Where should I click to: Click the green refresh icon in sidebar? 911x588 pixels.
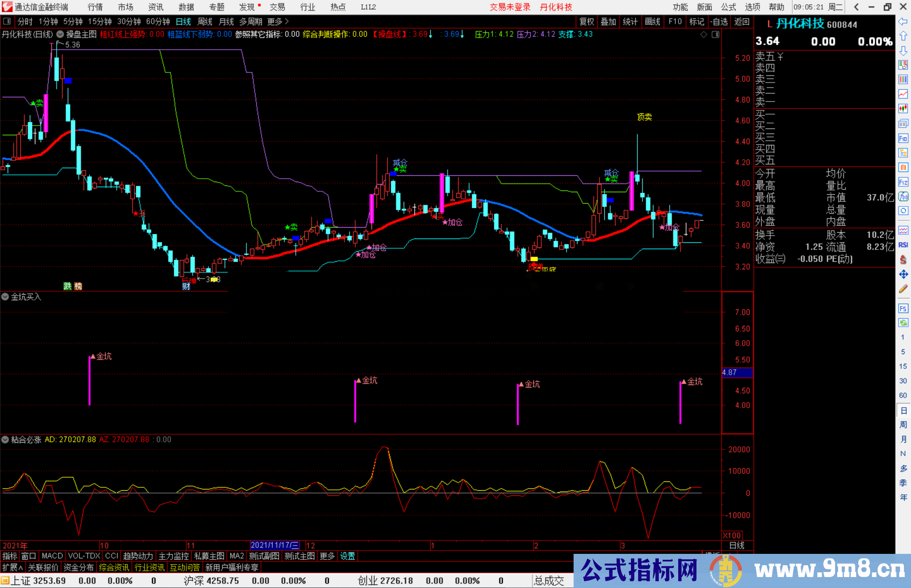pos(903,323)
